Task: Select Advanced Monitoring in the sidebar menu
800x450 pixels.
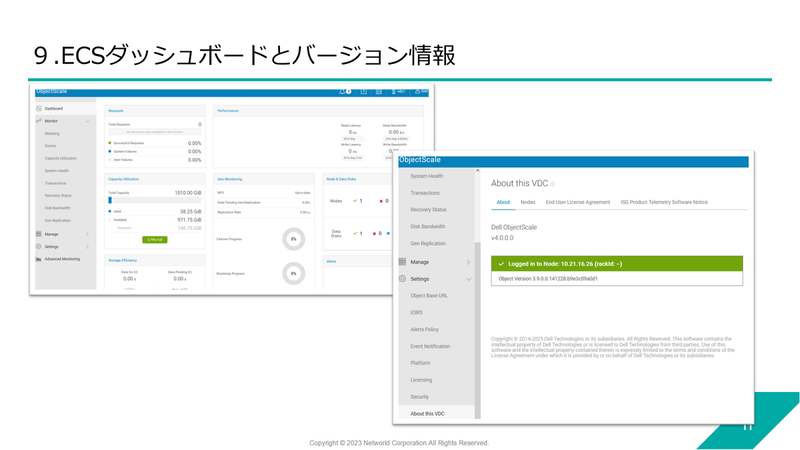Action: 62,259
